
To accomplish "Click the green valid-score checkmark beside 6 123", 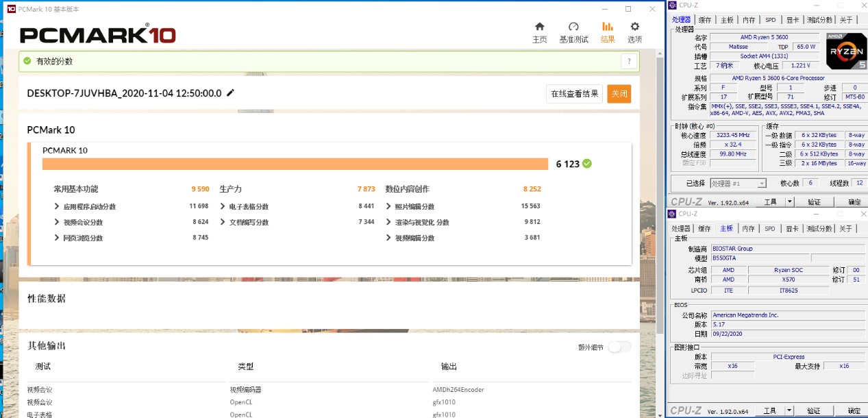I will point(587,164).
